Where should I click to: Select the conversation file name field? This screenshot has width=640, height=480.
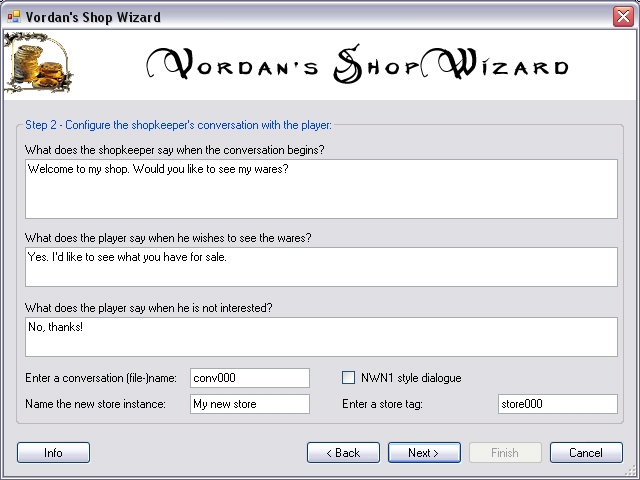[250, 378]
